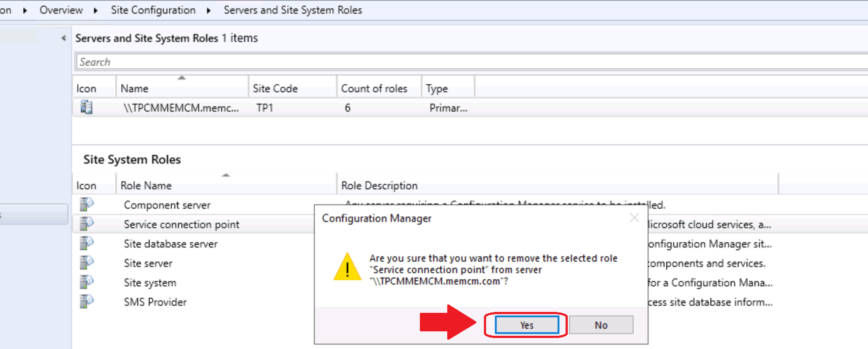Close the Configuration Manager dialog
The width and height of the screenshot is (868, 349).
tap(634, 218)
